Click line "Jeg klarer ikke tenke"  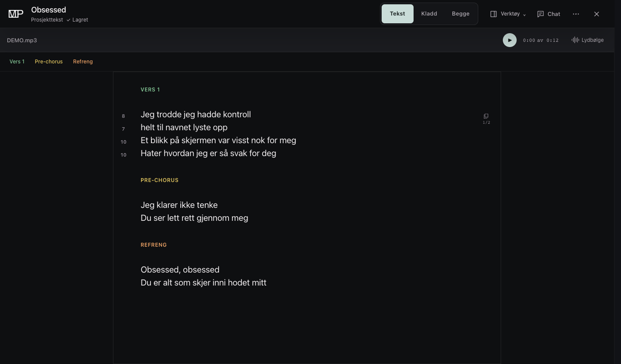[x=179, y=205]
